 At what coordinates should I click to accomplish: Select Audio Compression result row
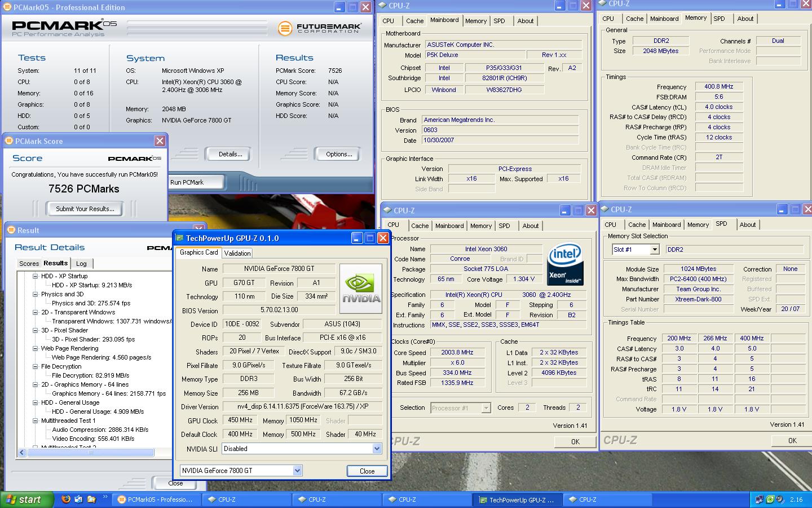click(100, 430)
